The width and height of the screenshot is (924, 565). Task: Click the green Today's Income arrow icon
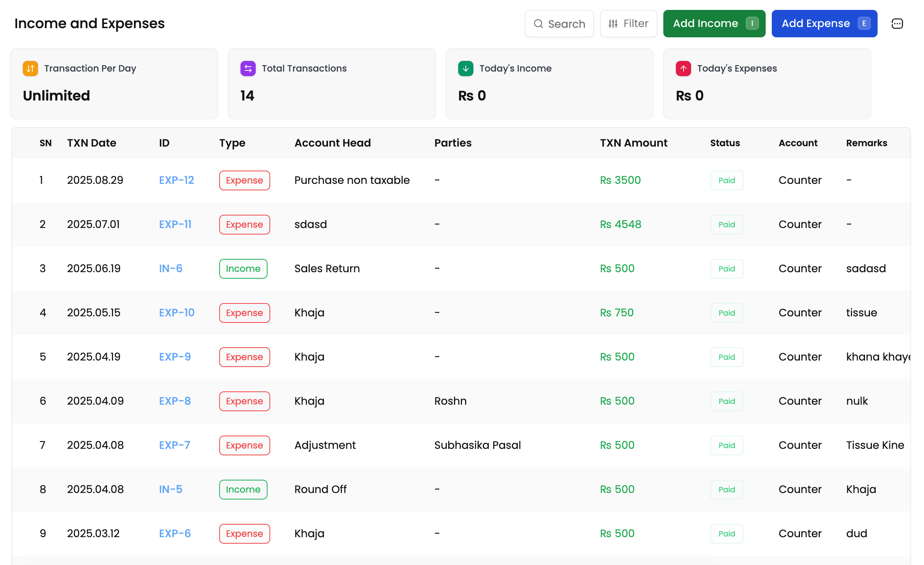click(465, 69)
